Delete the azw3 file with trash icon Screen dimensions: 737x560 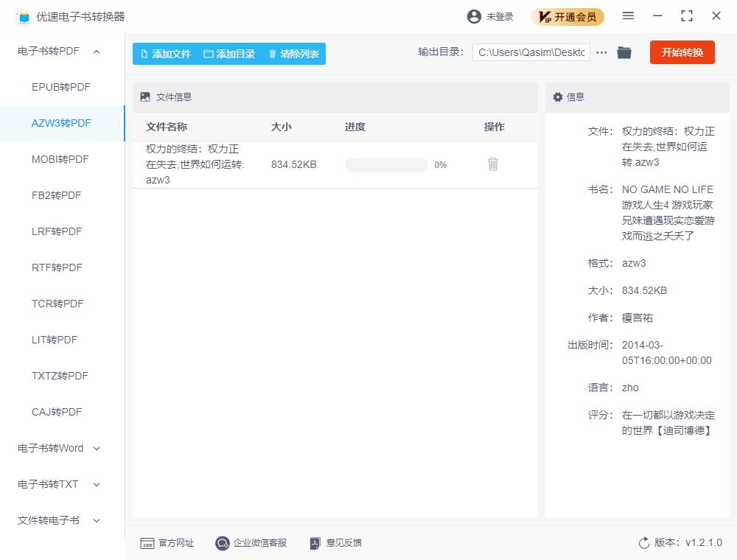pyautogui.click(x=493, y=164)
